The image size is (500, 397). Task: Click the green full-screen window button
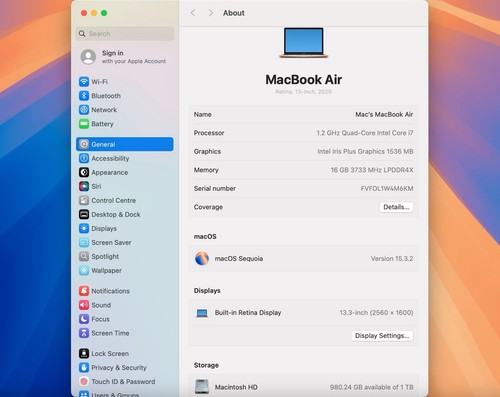pos(104,13)
